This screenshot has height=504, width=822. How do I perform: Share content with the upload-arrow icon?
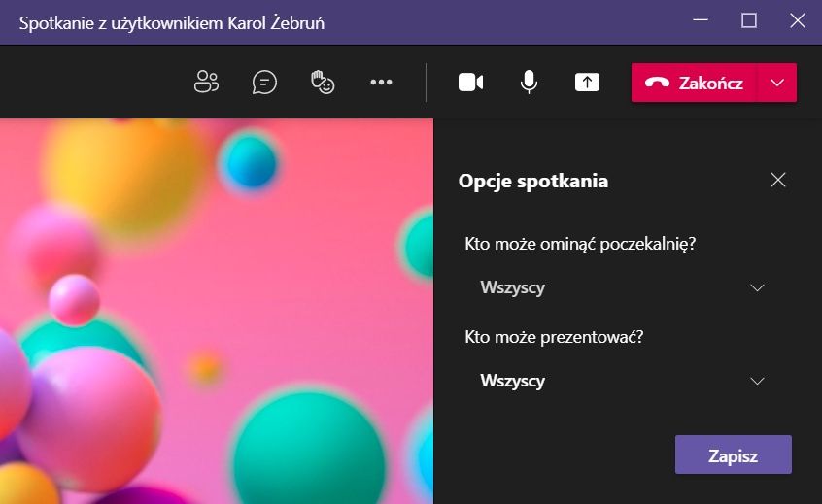[587, 83]
